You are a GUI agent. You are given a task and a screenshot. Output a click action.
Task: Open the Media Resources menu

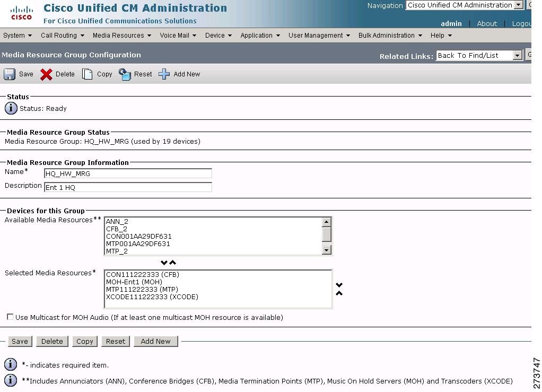[121, 35]
